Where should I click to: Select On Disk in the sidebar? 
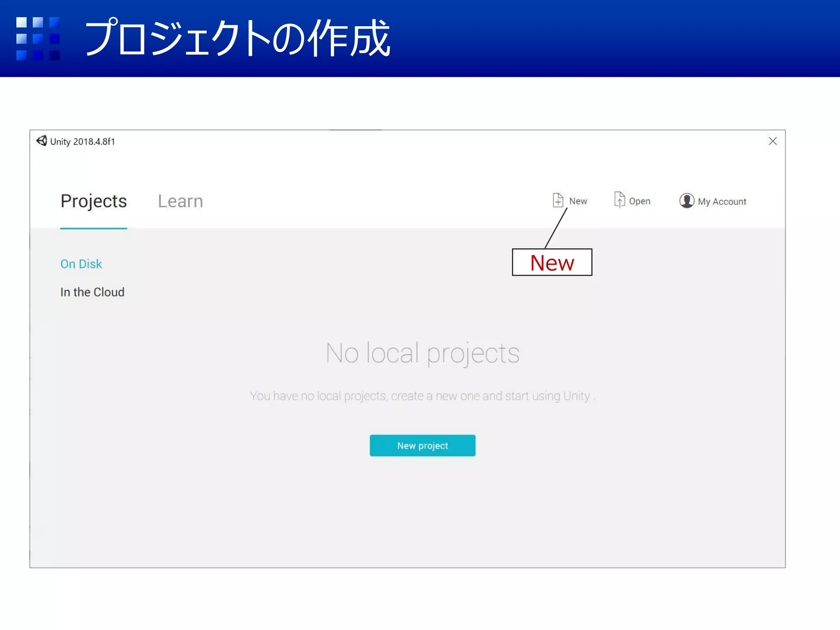[81, 264]
